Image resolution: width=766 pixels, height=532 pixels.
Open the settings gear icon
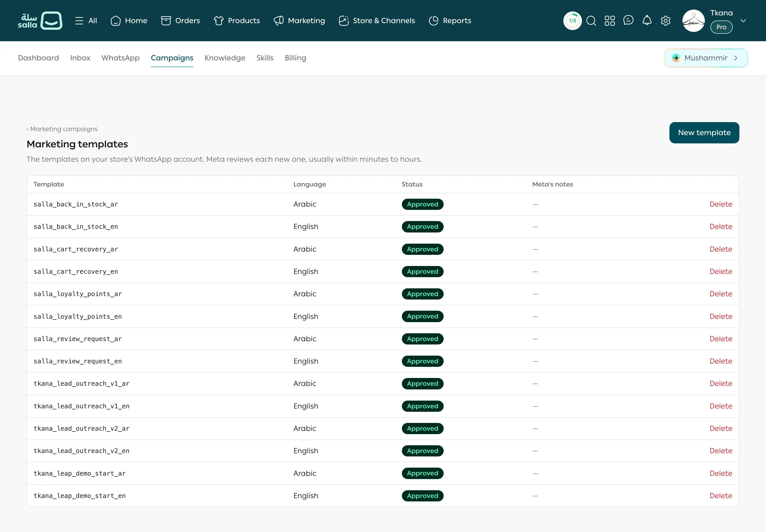[666, 21]
